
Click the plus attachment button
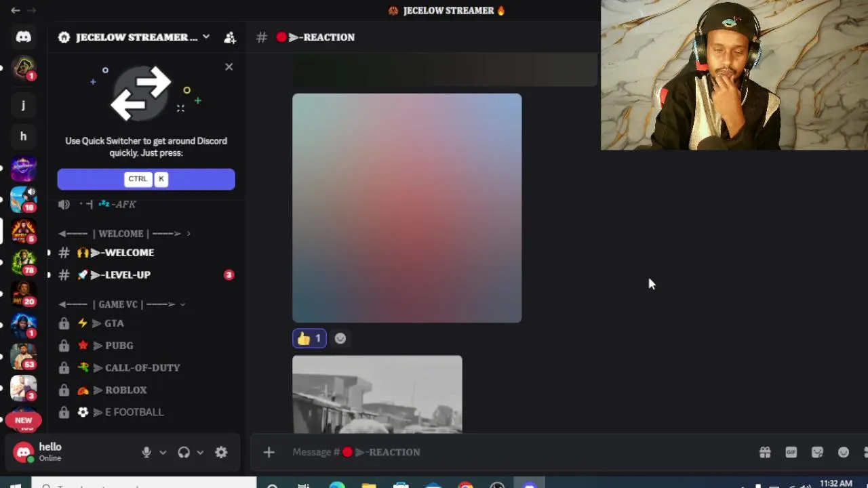click(269, 453)
